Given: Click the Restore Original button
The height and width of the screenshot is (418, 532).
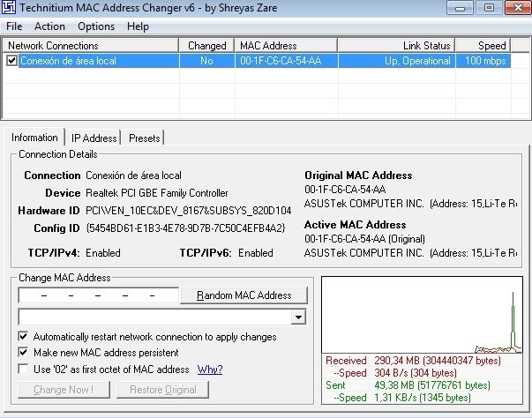Looking at the screenshot, I should pyautogui.click(x=162, y=390).
